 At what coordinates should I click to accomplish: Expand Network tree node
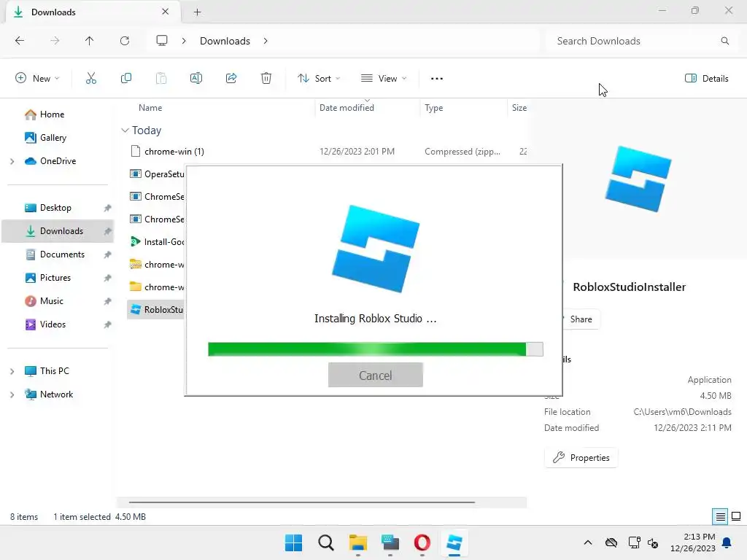pos(12,394)
